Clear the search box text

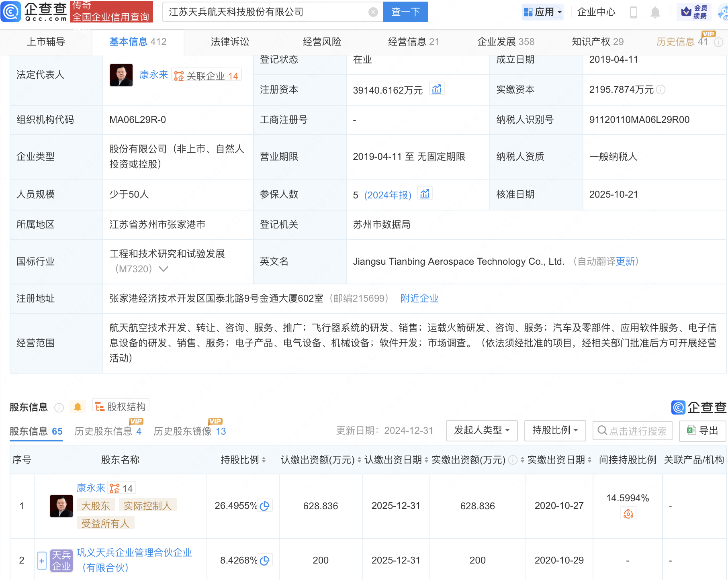[373, 12]
